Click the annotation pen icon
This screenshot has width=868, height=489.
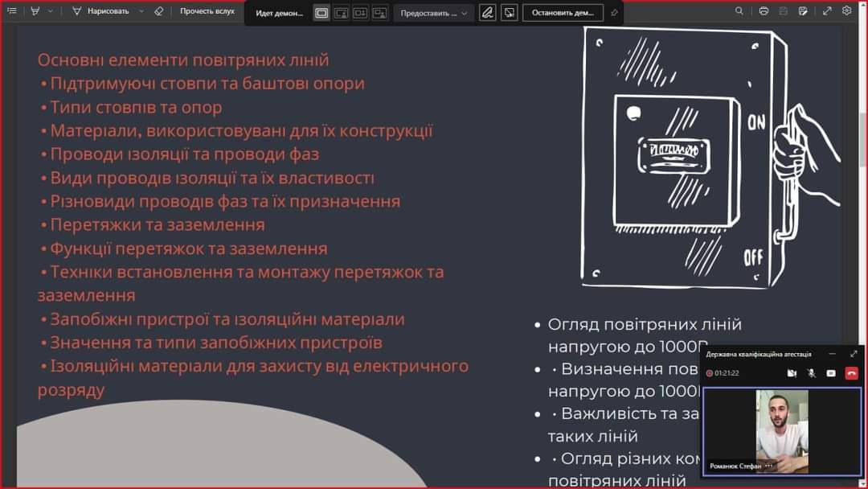(487, 13)
